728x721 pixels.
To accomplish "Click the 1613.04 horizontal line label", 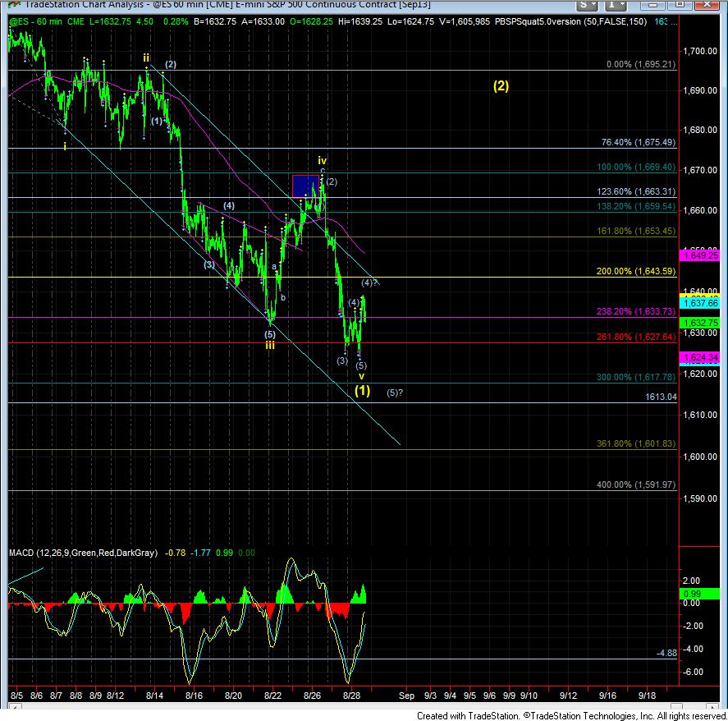I will point(661,397).
